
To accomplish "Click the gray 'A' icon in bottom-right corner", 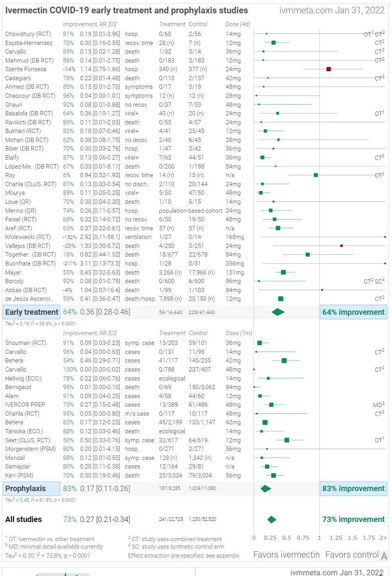I will click(384, 556).
